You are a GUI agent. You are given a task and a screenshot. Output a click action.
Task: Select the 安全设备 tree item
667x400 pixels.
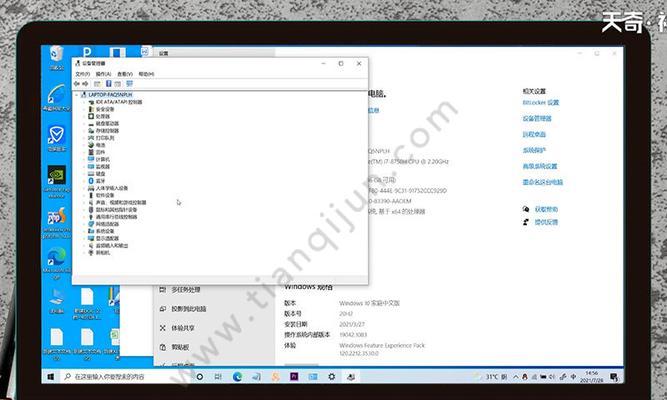pos(105,109)
